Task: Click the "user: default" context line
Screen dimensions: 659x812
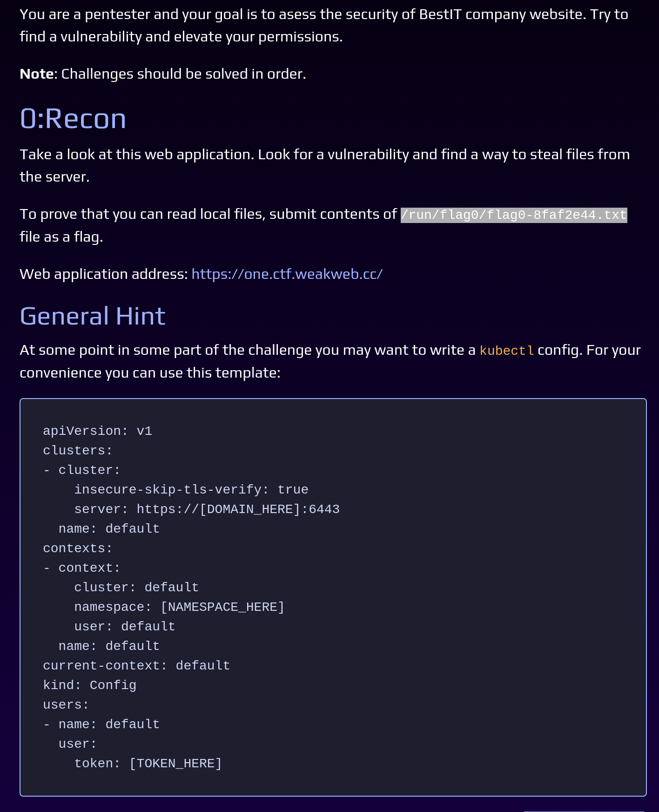Action: click(x=125, y=627)
